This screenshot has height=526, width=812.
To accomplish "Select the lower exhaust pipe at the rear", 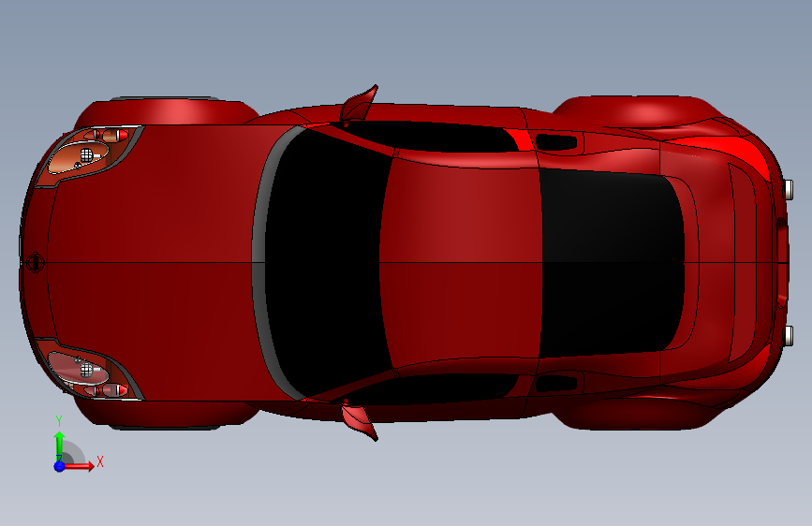I will coord(789,336).
